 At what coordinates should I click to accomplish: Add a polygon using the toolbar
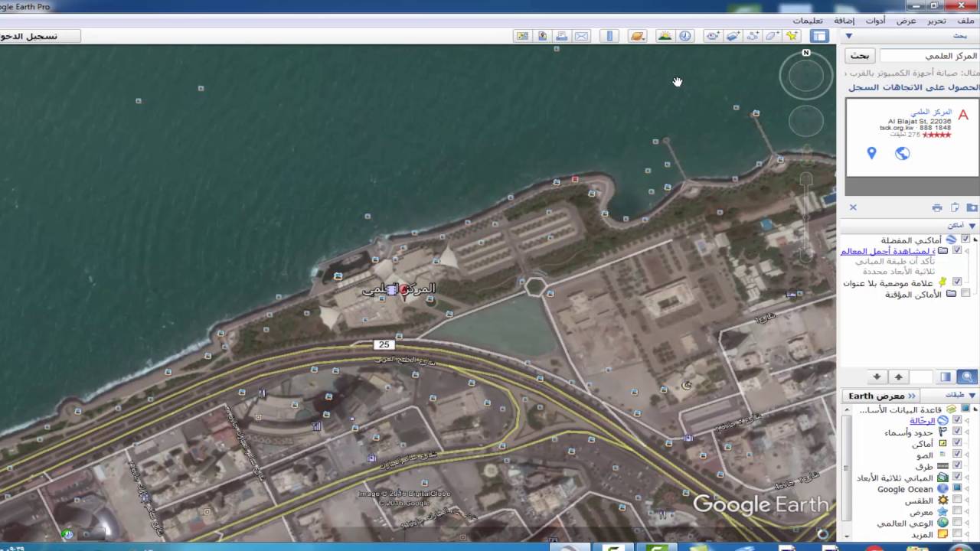click(773, 36)
